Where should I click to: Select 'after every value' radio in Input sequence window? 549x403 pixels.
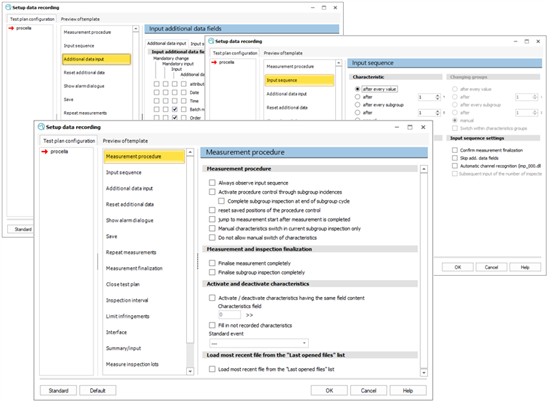(357, 89)
